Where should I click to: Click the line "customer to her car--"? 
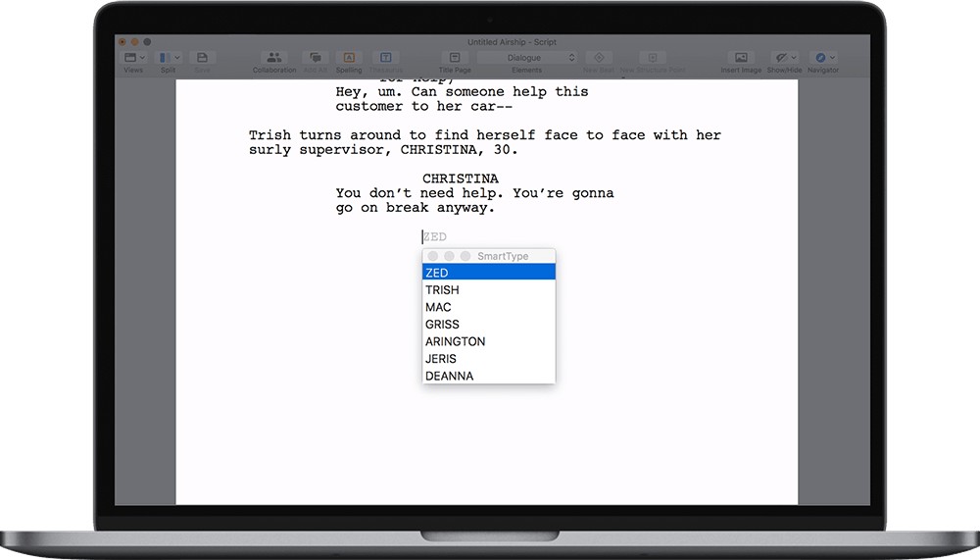point(423,106)
